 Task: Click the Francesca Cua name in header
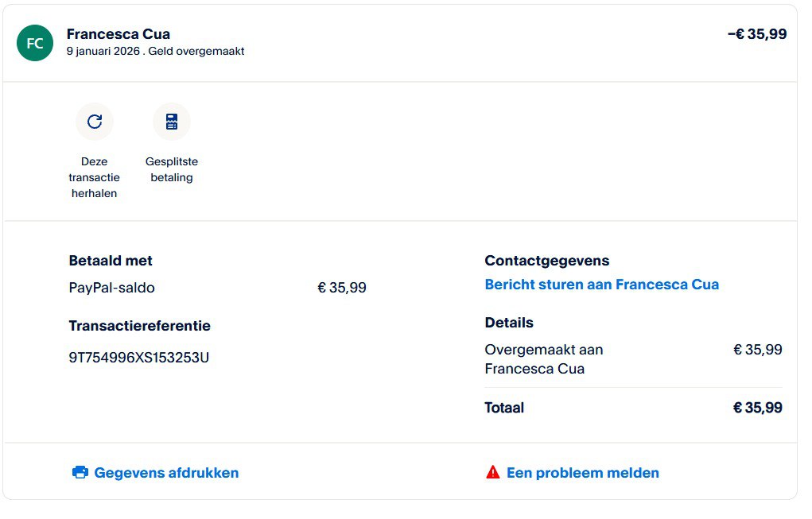click(x=118, y=34)
